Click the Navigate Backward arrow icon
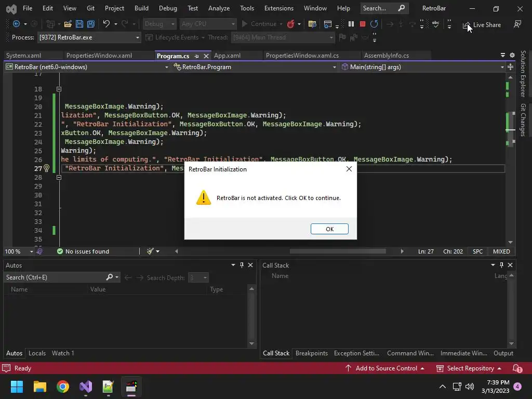The image size is (532, 399). (x=16, y=24)
